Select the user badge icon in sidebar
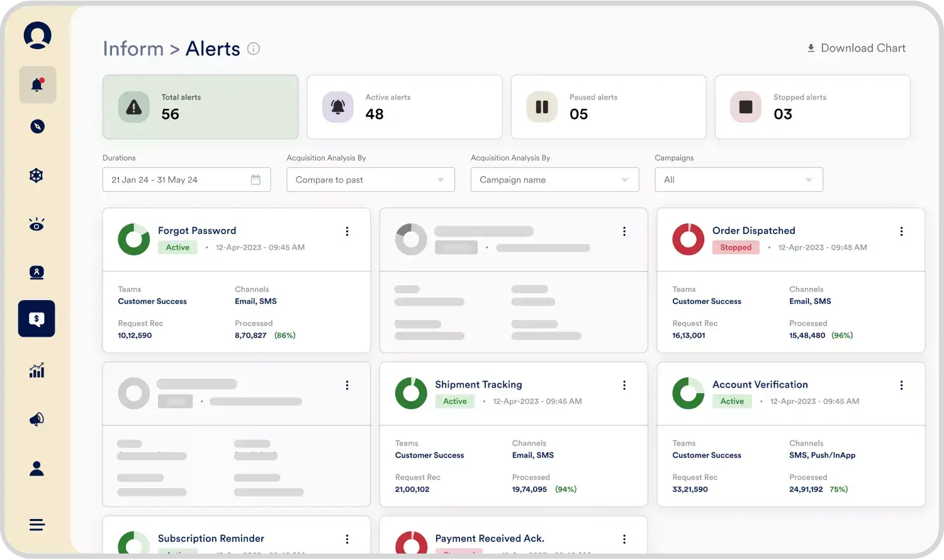The height and width of the screenshot is (560, 944). coord(37,272)
